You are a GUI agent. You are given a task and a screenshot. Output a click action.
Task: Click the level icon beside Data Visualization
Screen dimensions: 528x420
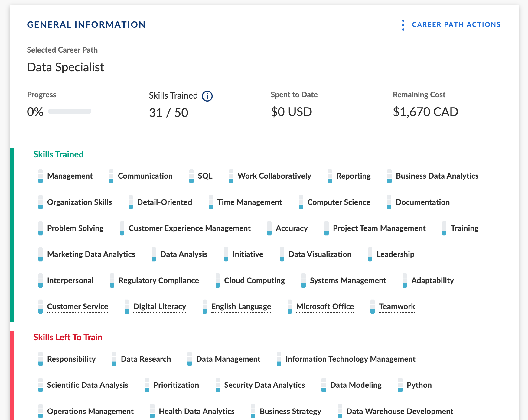click(282, 254)
